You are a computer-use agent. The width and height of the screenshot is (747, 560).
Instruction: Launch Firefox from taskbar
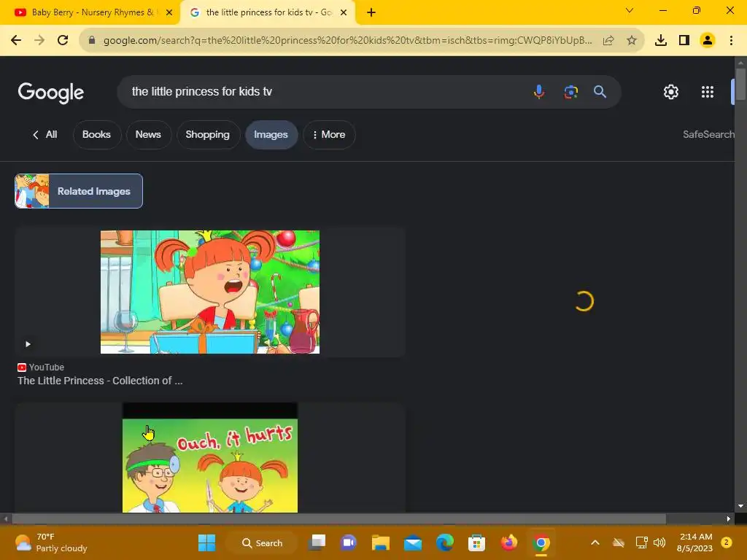[x=508, y=542]
